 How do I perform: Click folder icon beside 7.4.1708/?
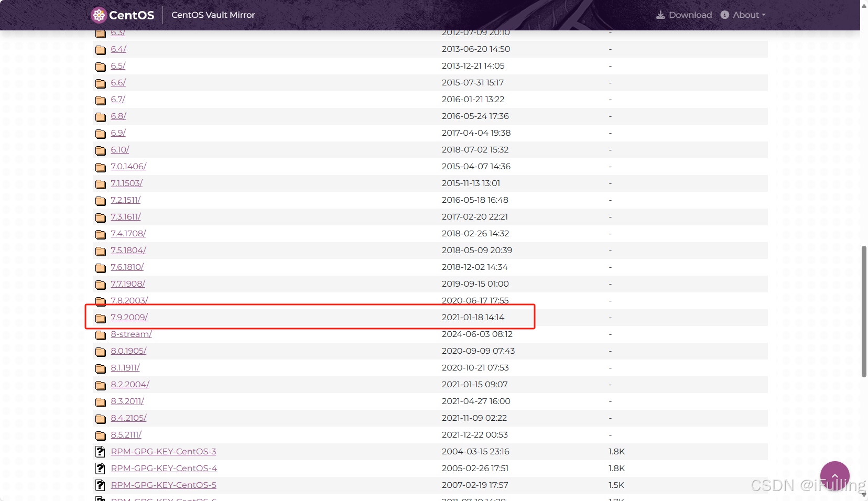[x=101, y=234]
